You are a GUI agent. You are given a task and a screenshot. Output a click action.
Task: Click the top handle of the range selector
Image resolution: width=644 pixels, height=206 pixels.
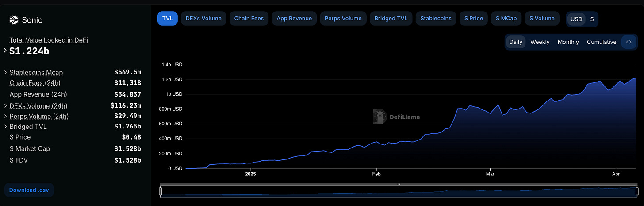(x=399, y=184)
